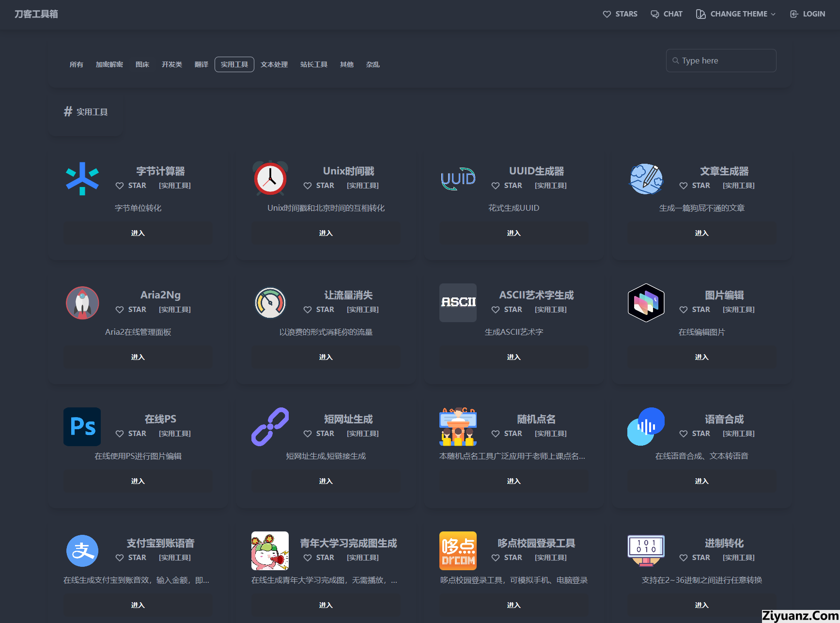The width and height of the screenshot is (840, 623).
Task: Star the 让流量消失 tool
Action: (x=319, y=310)
